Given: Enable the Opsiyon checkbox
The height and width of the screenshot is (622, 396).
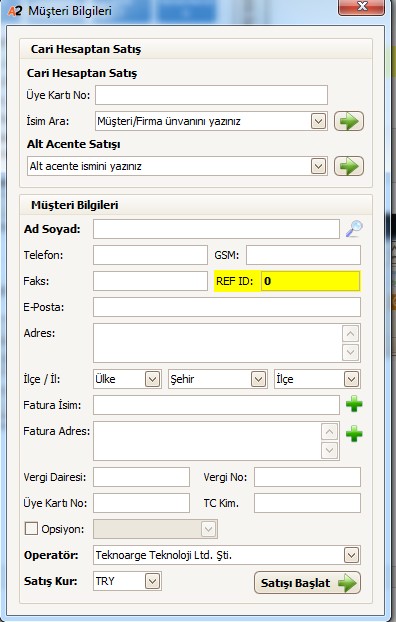Looking at the screenshot, I should point(31,528).
